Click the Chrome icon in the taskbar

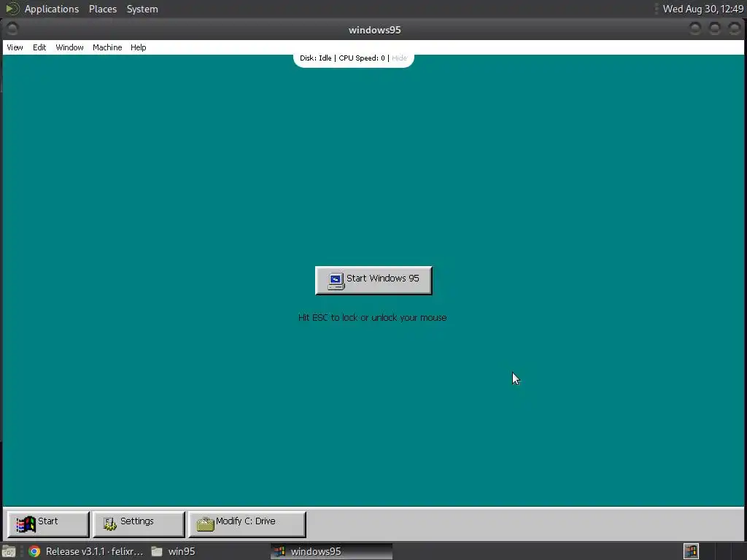click(x=34, y=551)
